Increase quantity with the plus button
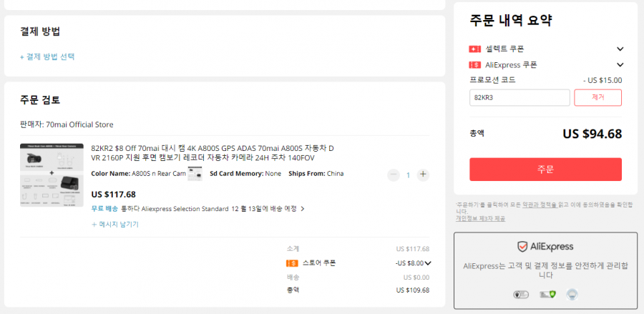 (423, 175)
